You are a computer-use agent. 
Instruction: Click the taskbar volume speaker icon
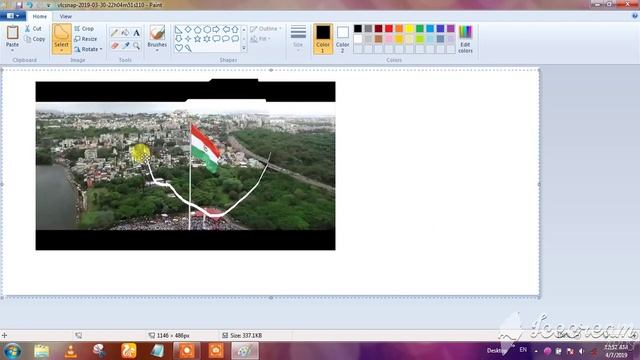[x=581, y=351]
